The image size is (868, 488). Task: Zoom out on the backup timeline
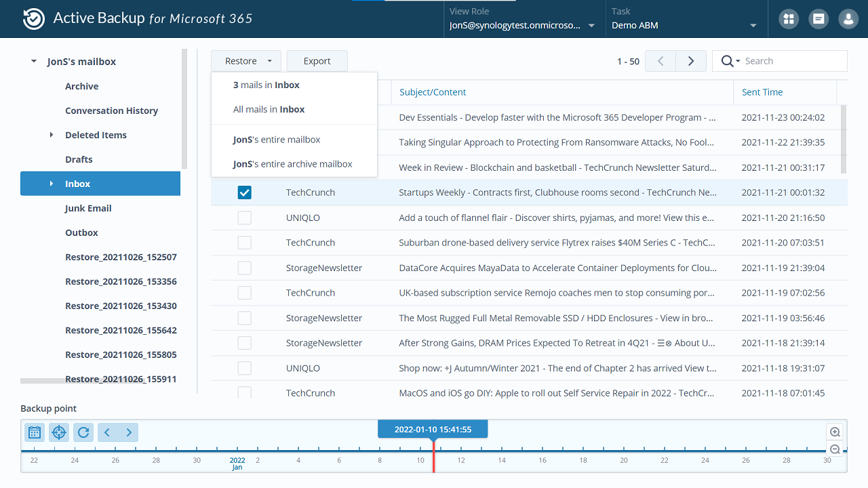(835, 449)
